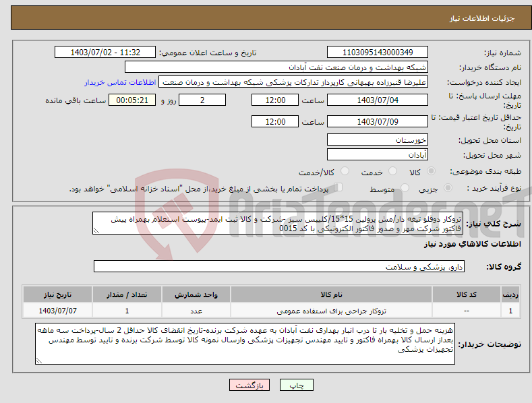The height and width of the screenshot is (403, 532).
Task: Select the خدمت radio button
Action: click(392, 171)
